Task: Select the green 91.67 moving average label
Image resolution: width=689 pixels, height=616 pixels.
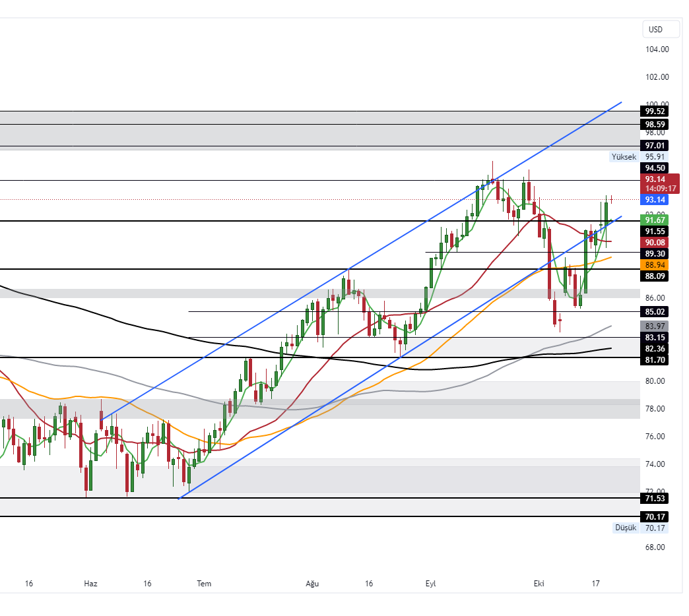Action: click(655, 220)
